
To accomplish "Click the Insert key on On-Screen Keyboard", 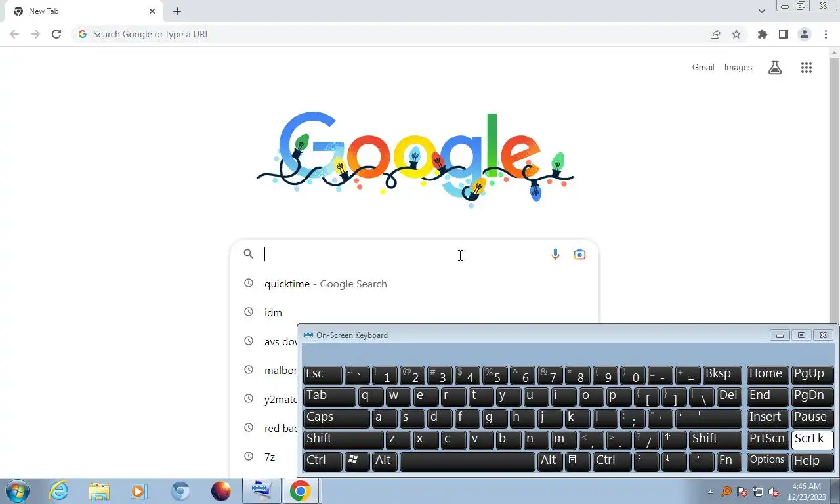I will click(x=768, y=417).
